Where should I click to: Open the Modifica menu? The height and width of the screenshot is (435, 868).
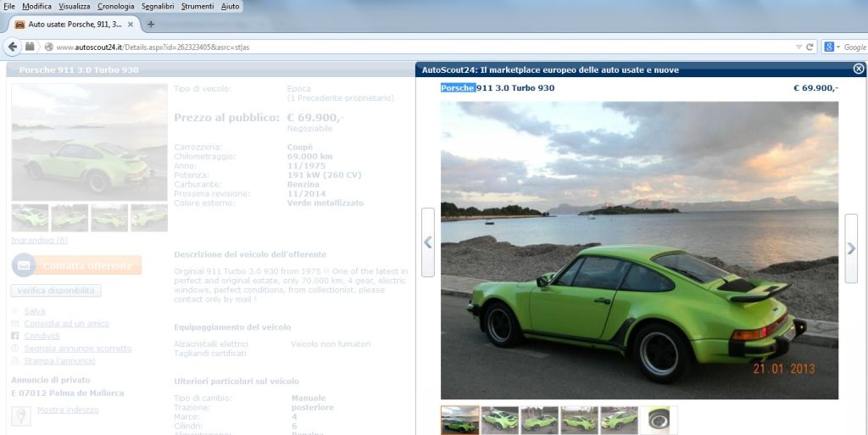point(37,7)
